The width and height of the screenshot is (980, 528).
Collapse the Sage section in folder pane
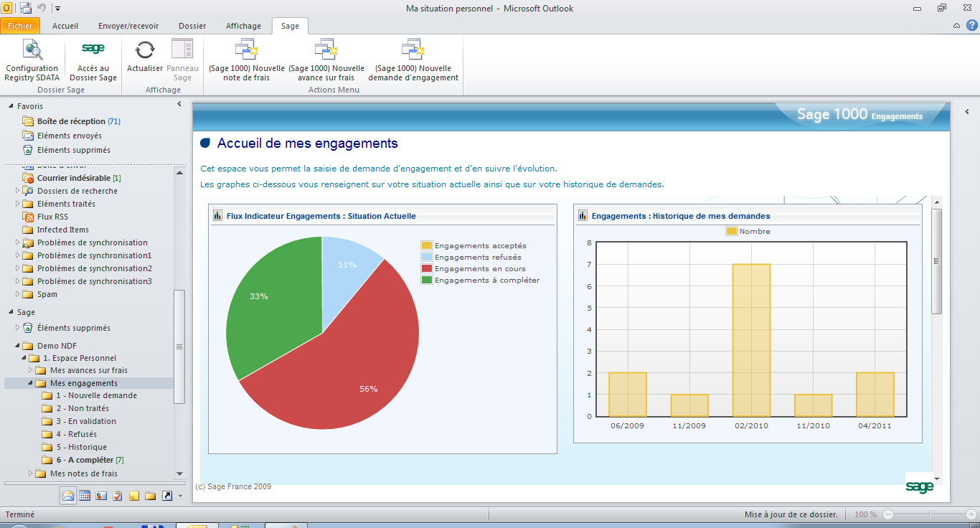coord(11,312)
